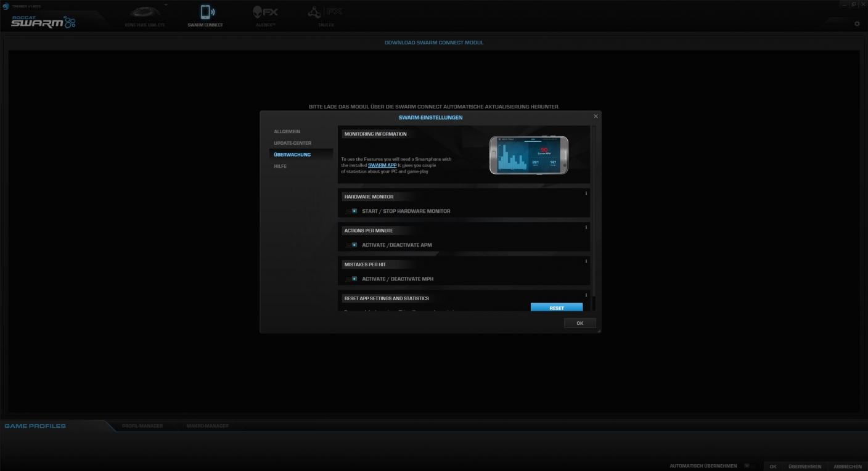868x471 pixels.
Task: Show info for the Mistakes Per Hit section
Action: 586,261
